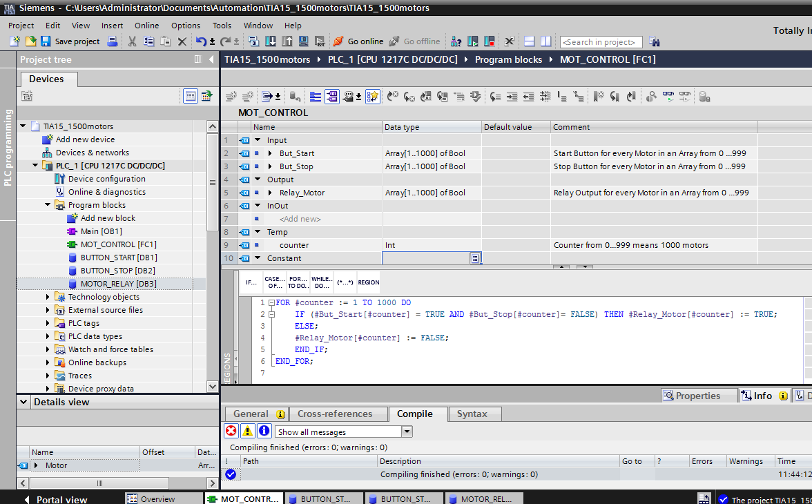Screen dimensions: 812x504
Task: Open the Show all messages dropdown
Action: [x=407, y=432]
